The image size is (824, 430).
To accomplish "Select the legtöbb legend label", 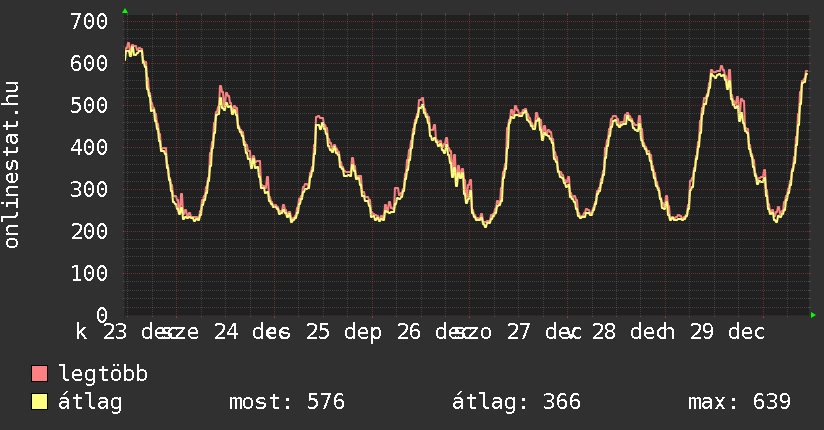I will pos(103,375).
